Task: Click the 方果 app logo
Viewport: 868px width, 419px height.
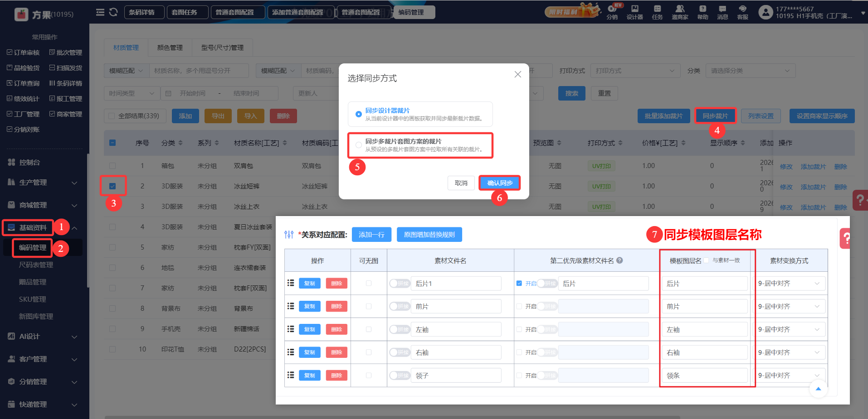Action: point(21,14)
